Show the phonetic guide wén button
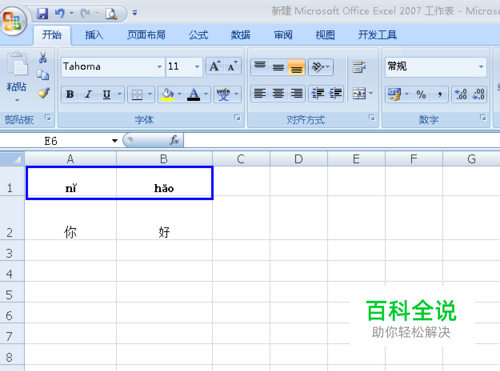The image size is (500, 371). click(223, 94)
